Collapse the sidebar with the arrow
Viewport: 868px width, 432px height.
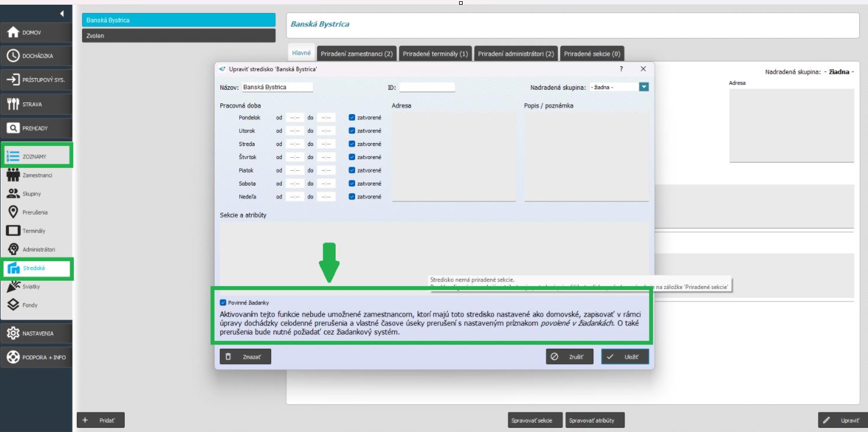coord(62,13)
